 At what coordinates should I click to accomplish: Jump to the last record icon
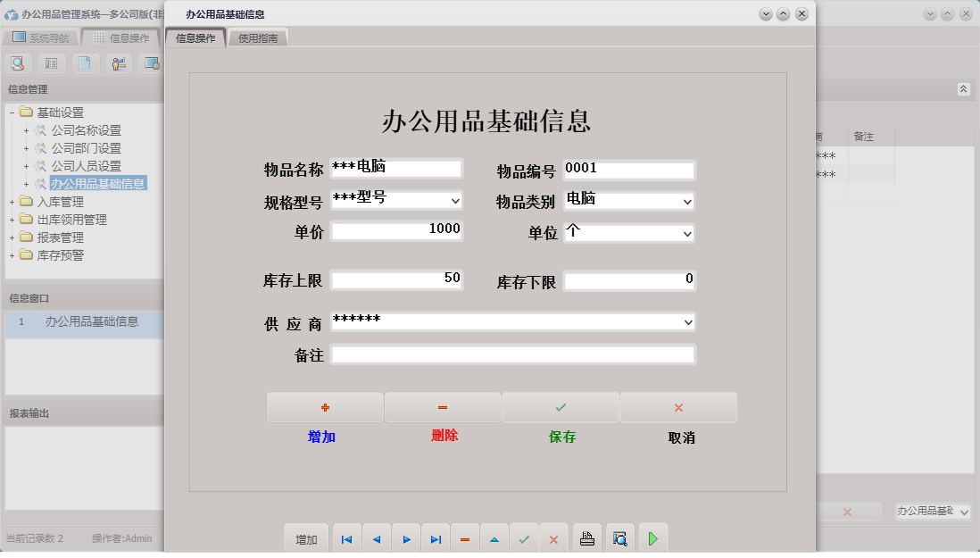coord(436,537)
